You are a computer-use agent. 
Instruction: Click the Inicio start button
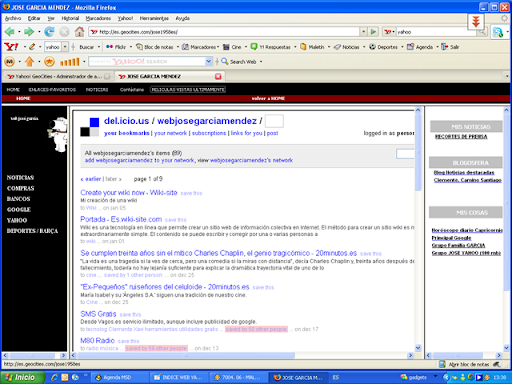coord(23,377)
